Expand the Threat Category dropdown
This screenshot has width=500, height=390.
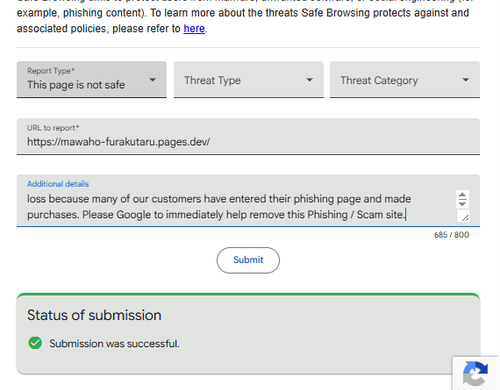[x=405, y=80]
